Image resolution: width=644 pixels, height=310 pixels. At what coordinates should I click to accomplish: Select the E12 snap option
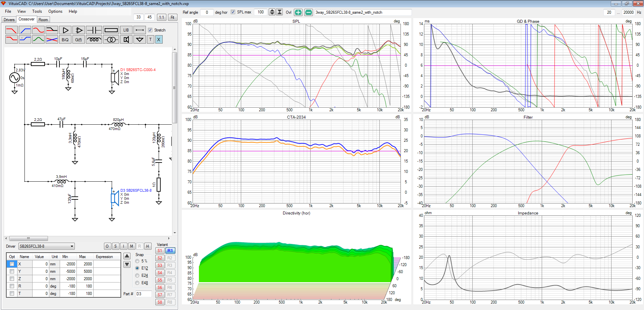click(137, 268)
